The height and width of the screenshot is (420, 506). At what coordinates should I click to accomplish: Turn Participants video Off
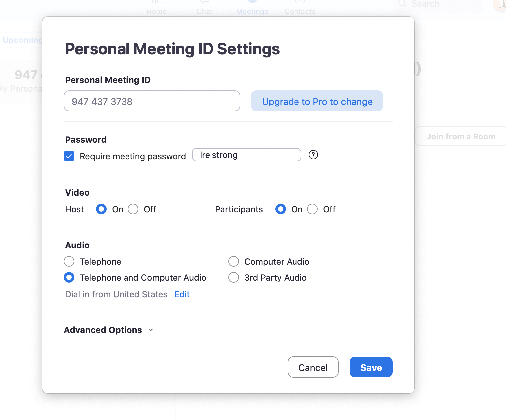(312, 209)
